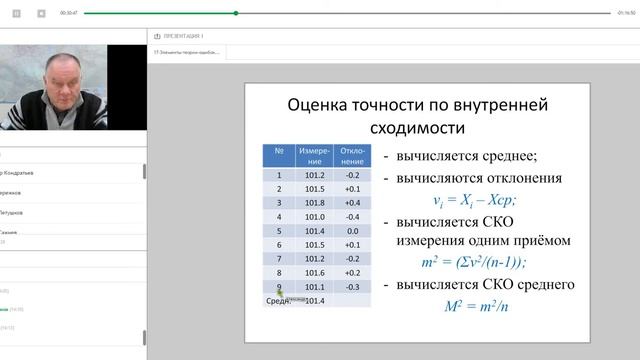Click the presentation panel icon
Viewport: 640px width, 360px height.
(157, 36)
